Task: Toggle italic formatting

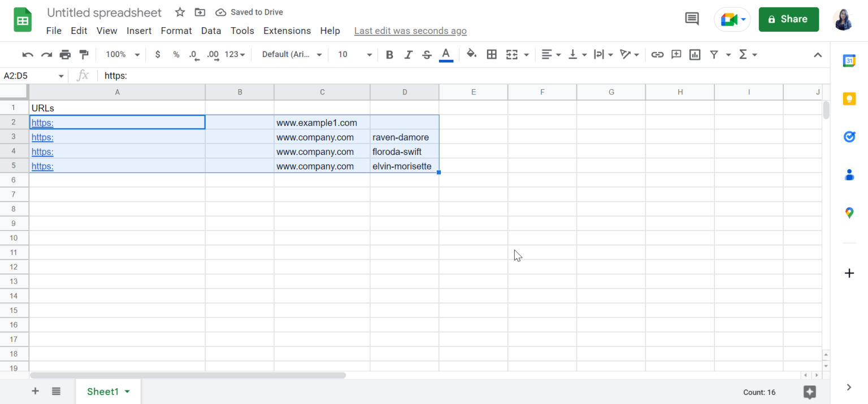Action: (x=408, y=54)
